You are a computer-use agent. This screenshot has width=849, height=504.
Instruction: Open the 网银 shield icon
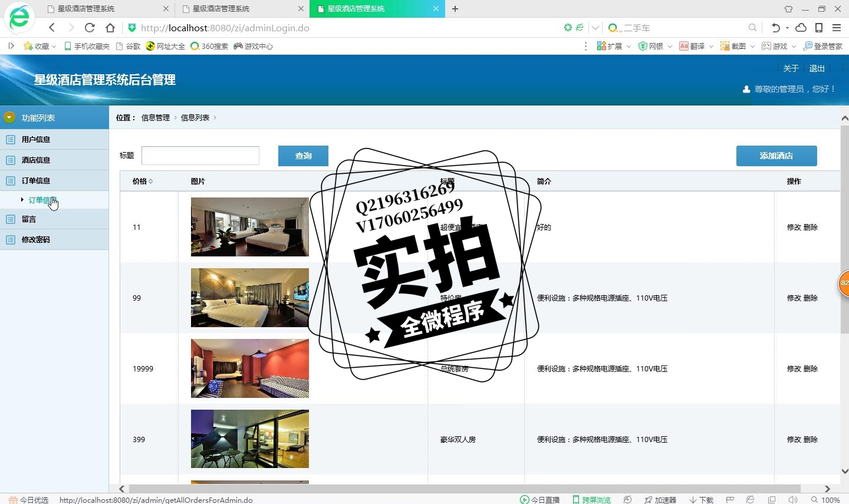(643, 46)
